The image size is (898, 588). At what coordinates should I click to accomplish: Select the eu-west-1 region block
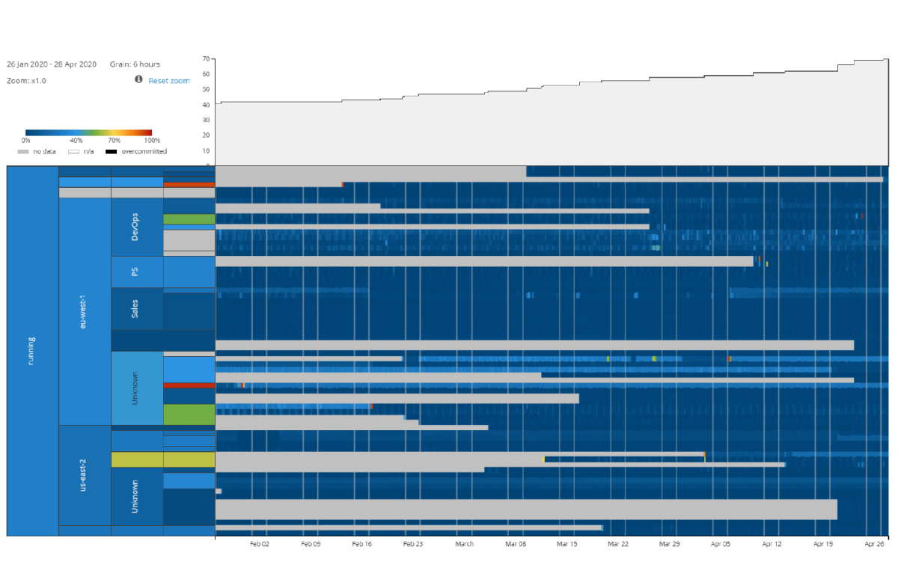pos(85,311)
